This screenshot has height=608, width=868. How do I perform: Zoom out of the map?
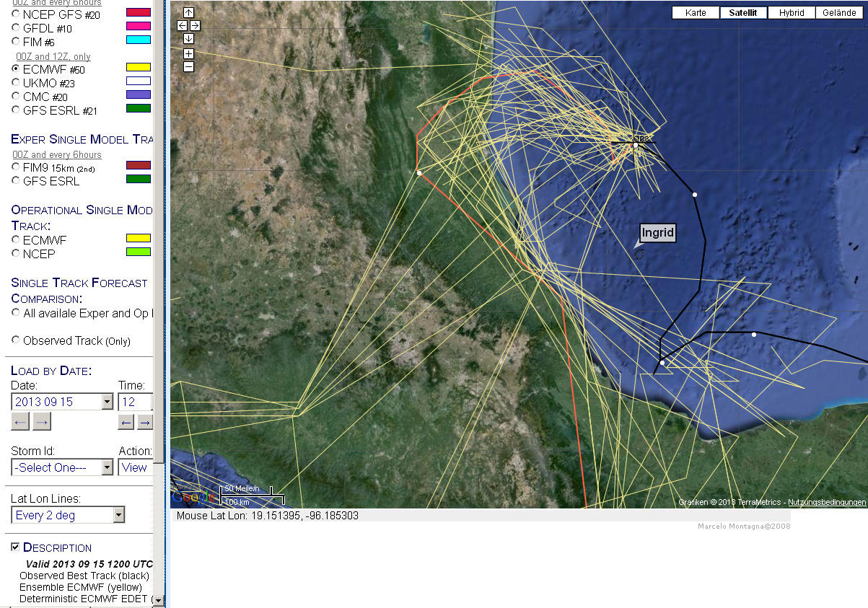tap(188, 67)
